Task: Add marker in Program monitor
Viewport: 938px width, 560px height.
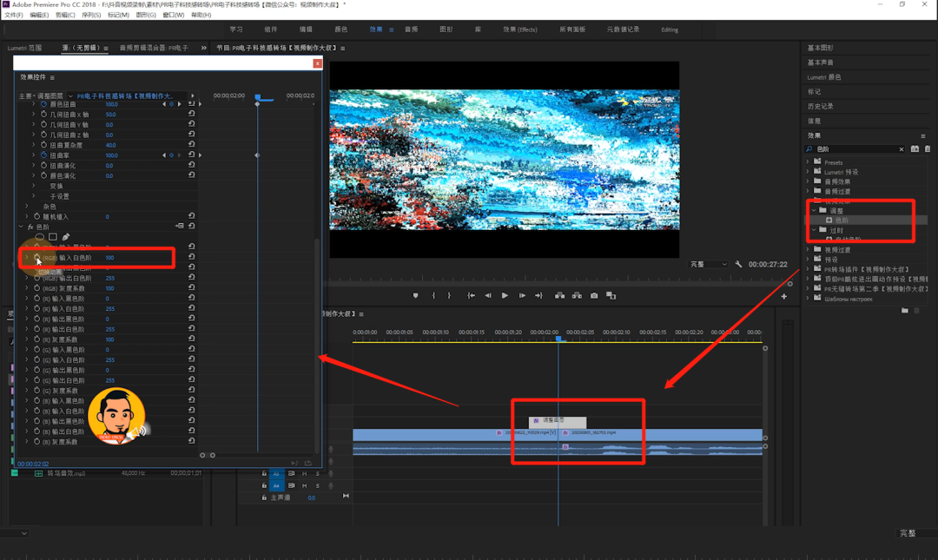Action: click(x=416, y=295)
